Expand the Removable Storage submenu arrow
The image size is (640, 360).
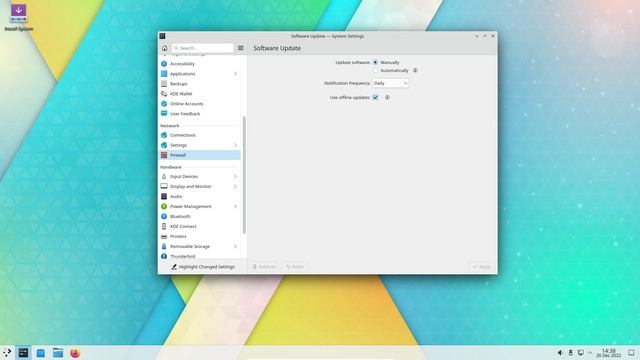[x=236, y=247]
